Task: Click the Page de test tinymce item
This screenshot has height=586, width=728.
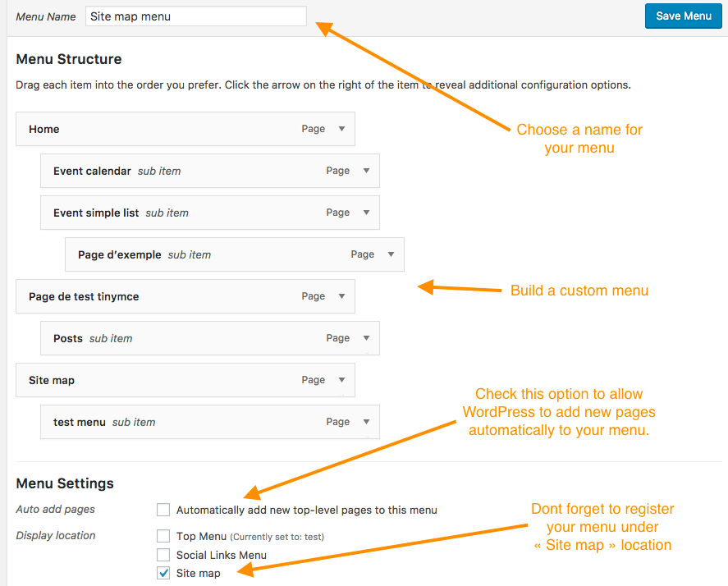Action: (x=164, y=296)
